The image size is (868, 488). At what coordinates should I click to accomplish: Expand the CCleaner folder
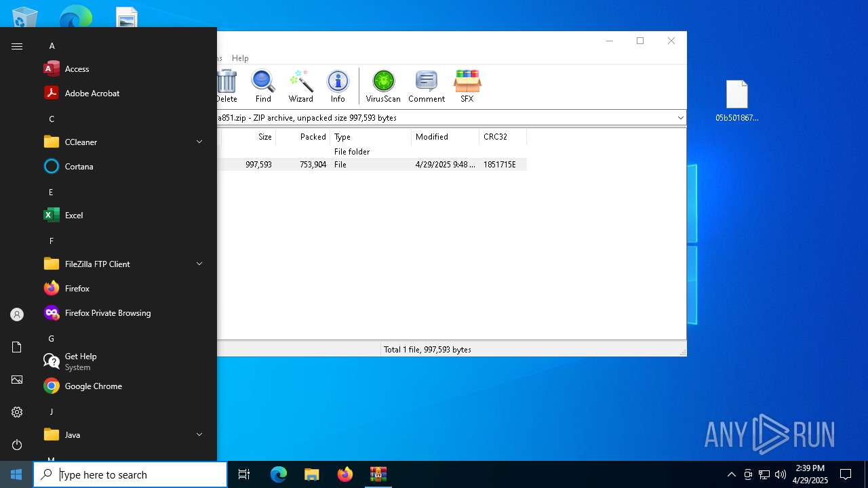tap(199, 142)
